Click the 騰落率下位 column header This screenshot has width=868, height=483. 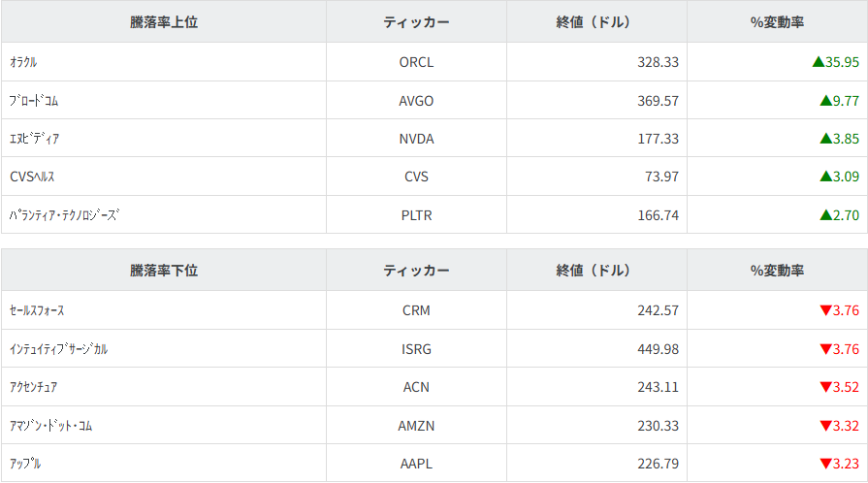[x=164, y=271]
